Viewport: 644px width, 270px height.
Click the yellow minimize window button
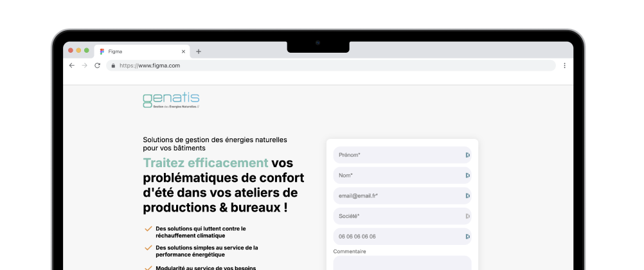point(78,50)
